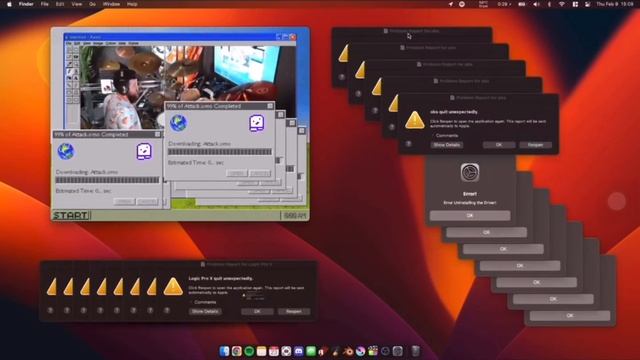Open Finder from the Dock

[224, 351]
